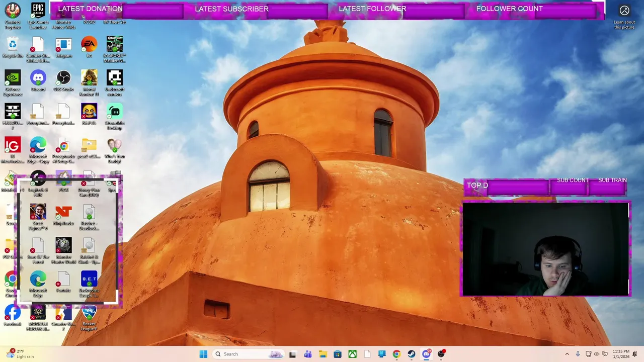This screenshot has width=644, height=362.
Task: Switch to OBS Studio on taskbar
Action: pyautogui.click(x=441, y=354)
